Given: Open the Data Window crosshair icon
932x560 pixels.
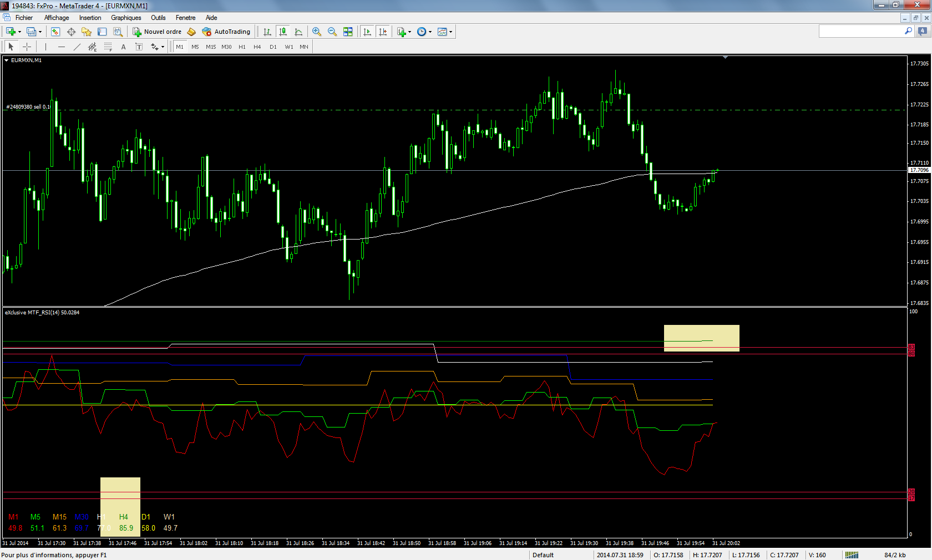Looking at the screenshot, I should pyautogui.click(x=71, y=32).
